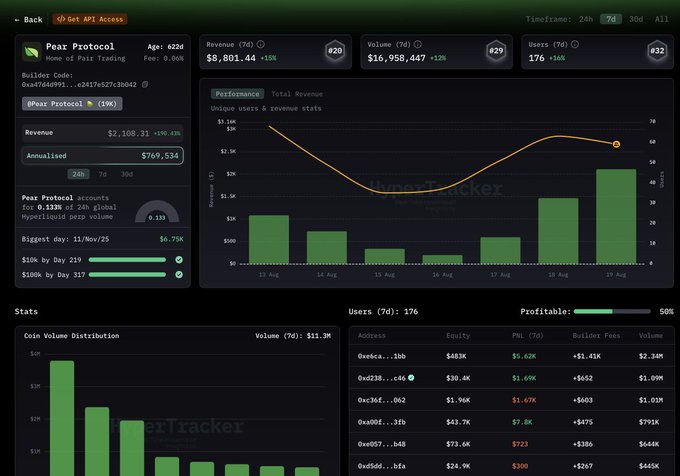Show info for Revenue (7d)
The width and height of the screenshot is (680, 476).
[x=261, y=44]
